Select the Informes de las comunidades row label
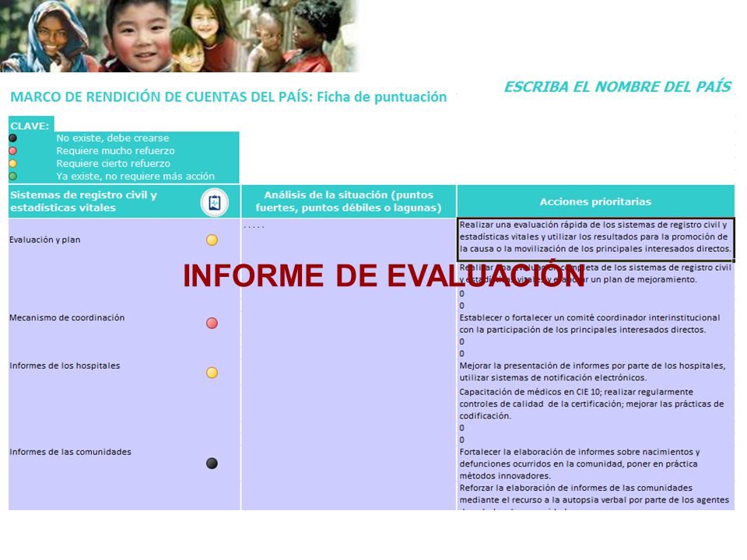The height and width of the screenshot is (560, 747). (70, 452)
